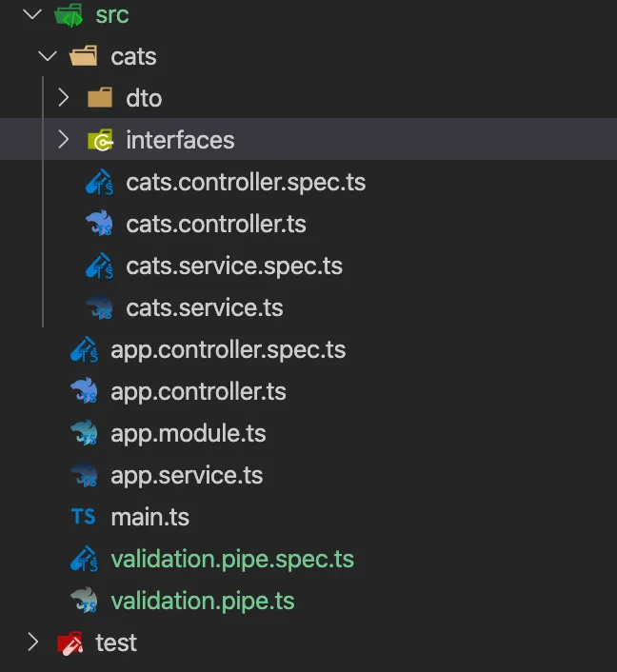Image resolution: width=617 pixels, height=672 pixels.
Task: Click the NestJS icon beside app.controller.ts
Action: (84, 391)
